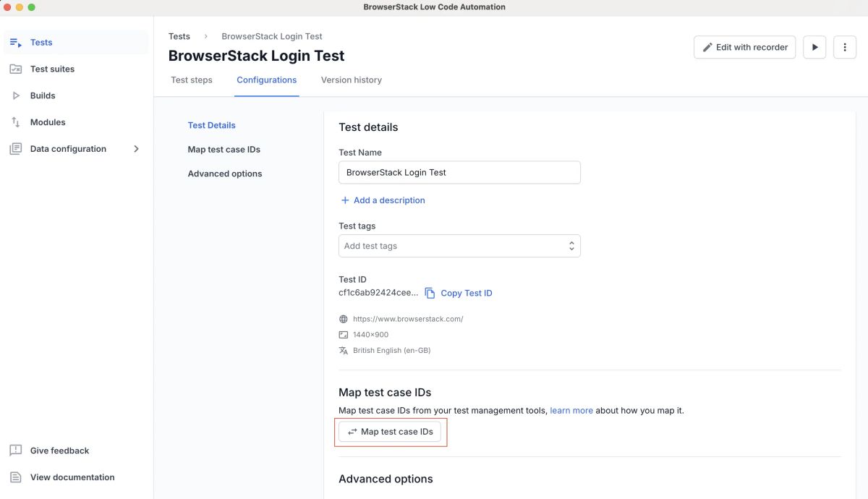868x499 pixels.
Task: Click the Give feedback icon
Action: (x=15, y=451)
